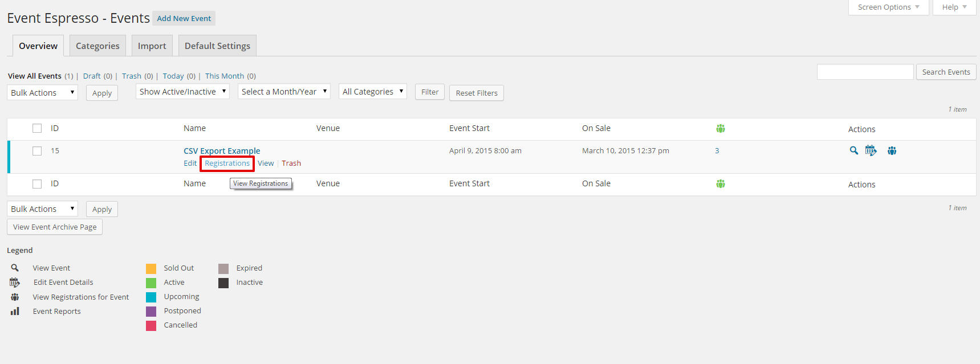Click the Event Reports bar chart icon

point(15,311)
